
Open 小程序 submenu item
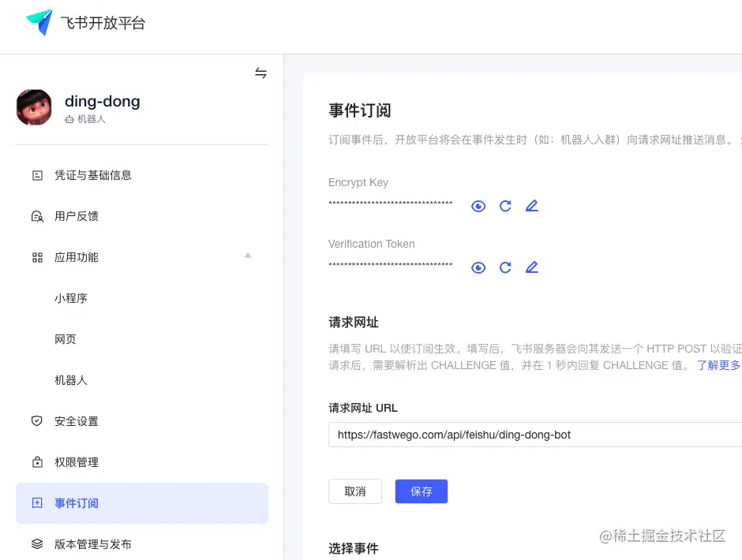tap(71, 298)
